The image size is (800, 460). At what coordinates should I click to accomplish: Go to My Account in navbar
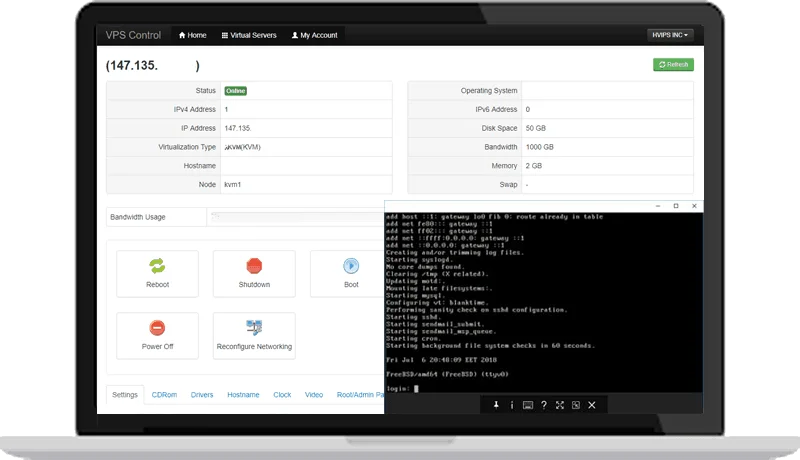[314, 35]
